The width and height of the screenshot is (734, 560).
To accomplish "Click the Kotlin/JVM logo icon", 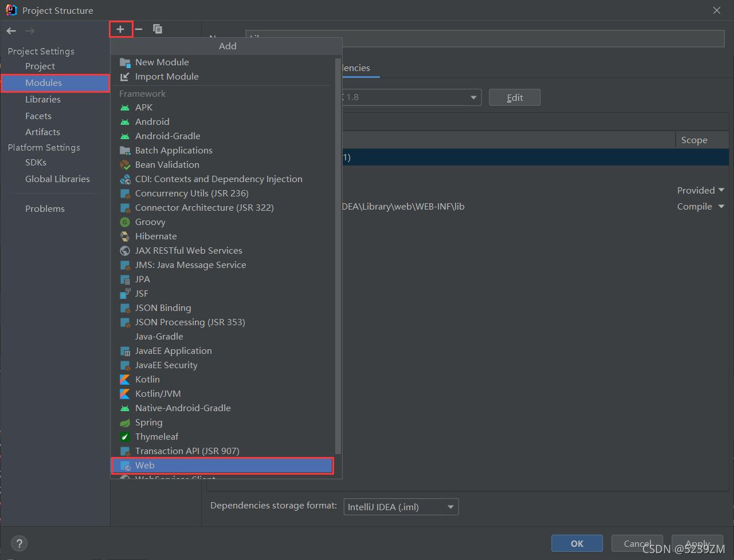I will tap(125, 394).
